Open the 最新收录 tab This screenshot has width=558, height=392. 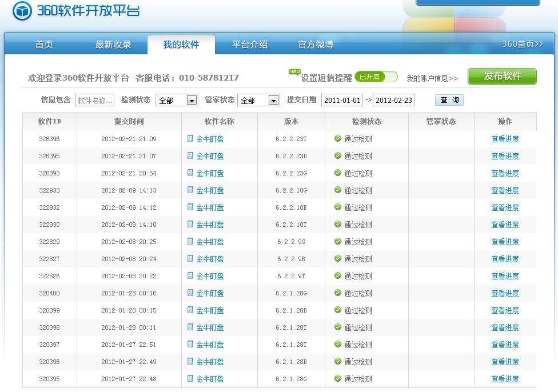coord(113,45)
